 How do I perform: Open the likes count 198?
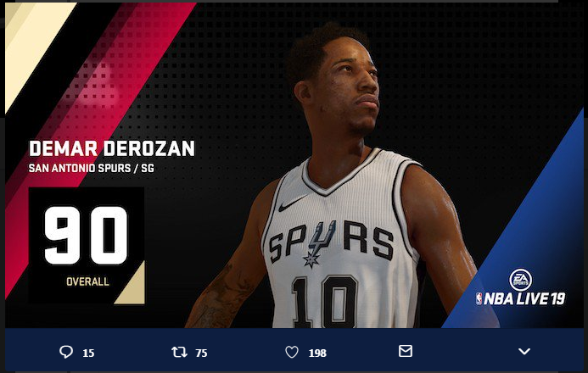(317, 354)
